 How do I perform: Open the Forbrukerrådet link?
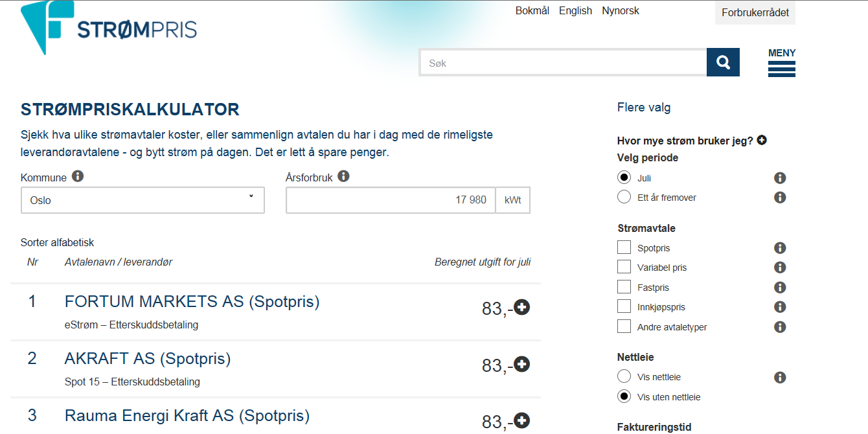click(x=755, y=12)
